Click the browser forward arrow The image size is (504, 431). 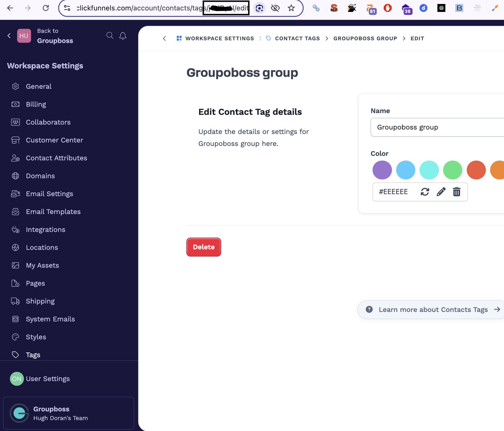coord(28,8)
